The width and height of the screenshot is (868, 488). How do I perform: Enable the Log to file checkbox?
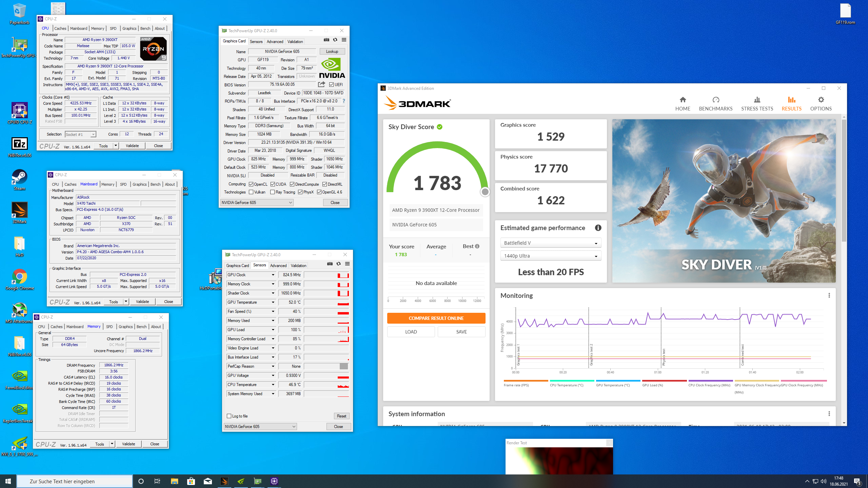[229, 416]
